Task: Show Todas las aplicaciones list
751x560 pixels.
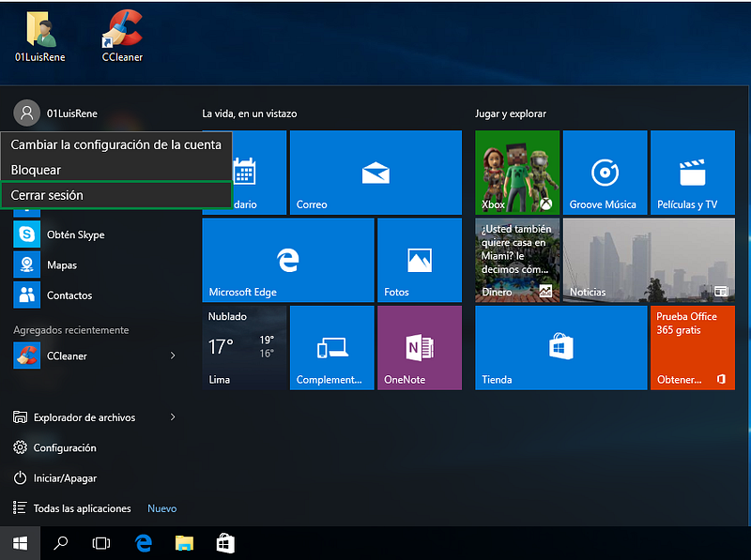Action: click(72, 508)
